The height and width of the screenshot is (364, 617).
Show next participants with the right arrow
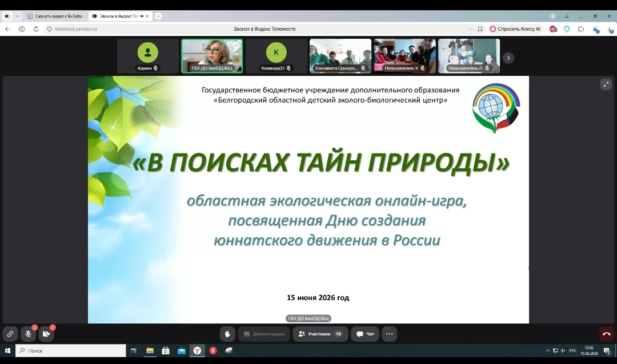(508, 58)
